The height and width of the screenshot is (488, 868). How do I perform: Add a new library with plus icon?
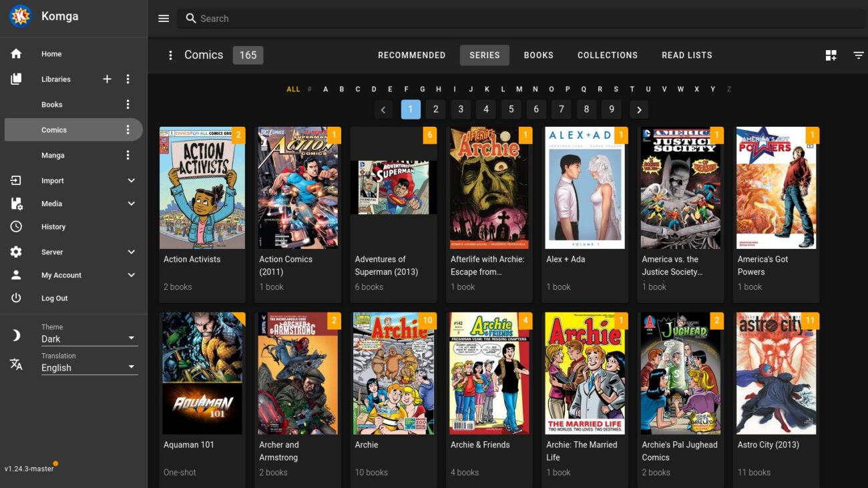pos(107,79)
